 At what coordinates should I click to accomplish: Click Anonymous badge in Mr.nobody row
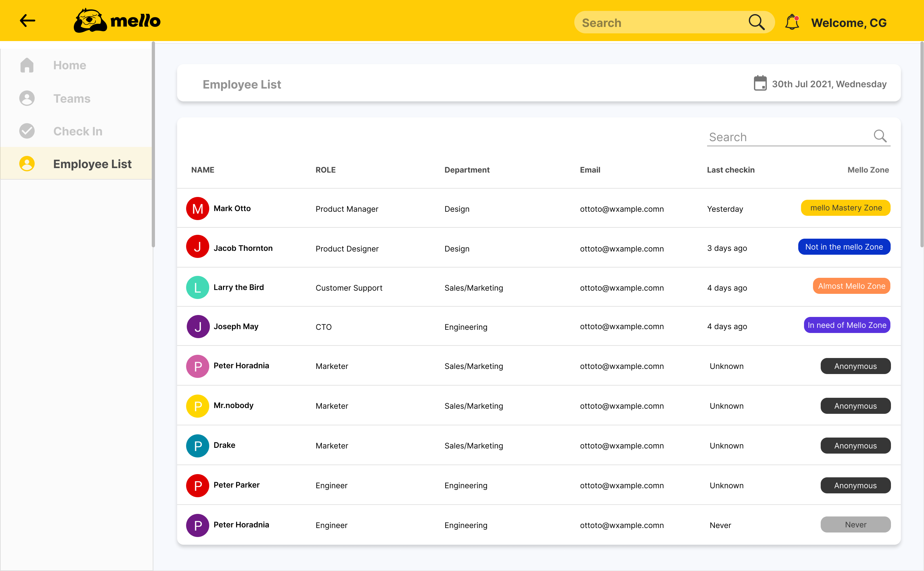click(855, 405)
